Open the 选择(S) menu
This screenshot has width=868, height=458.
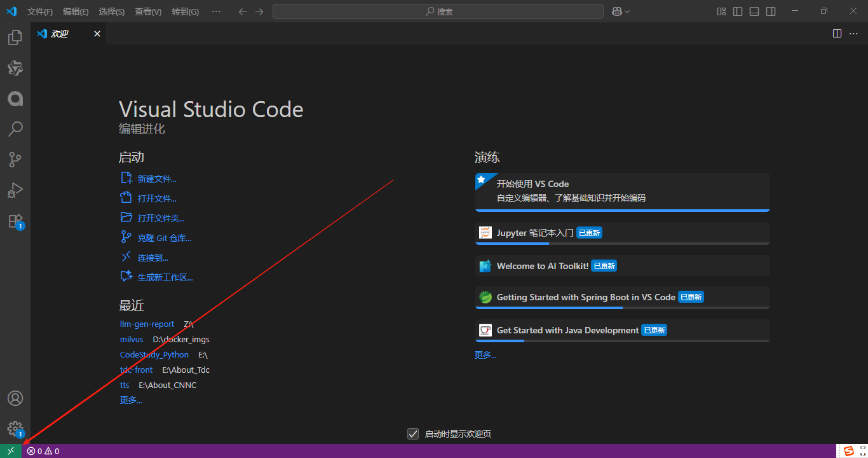[x=112, y=11]
